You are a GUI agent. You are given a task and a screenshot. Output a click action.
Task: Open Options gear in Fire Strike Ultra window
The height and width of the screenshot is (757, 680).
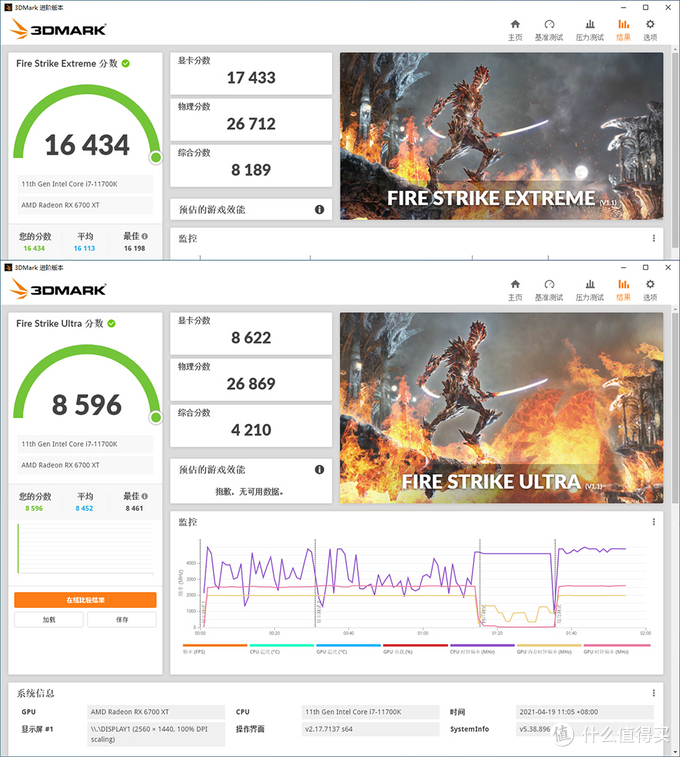[x=650, y=290]
